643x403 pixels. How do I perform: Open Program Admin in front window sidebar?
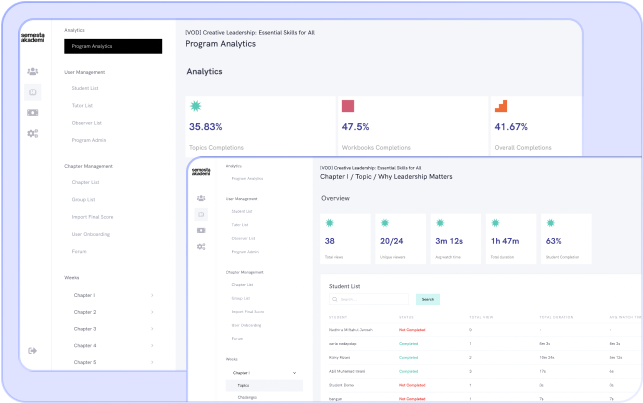pyautogui.click(x=245, y=252)
